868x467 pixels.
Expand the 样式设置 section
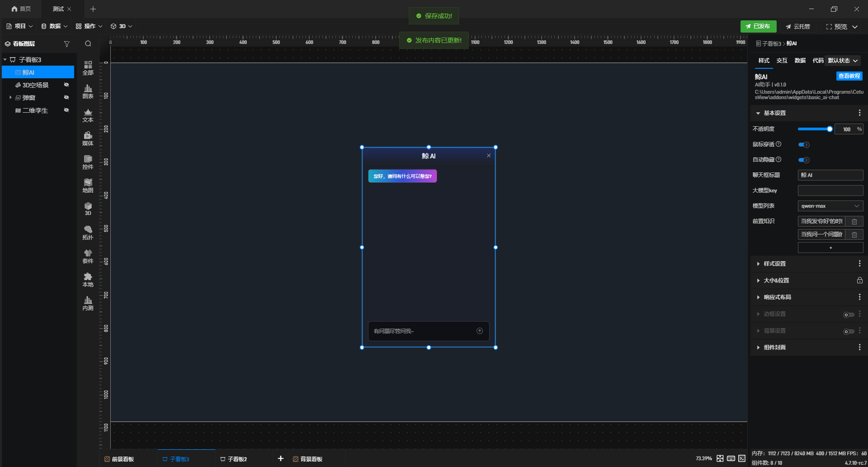click(x=774, y=264)
